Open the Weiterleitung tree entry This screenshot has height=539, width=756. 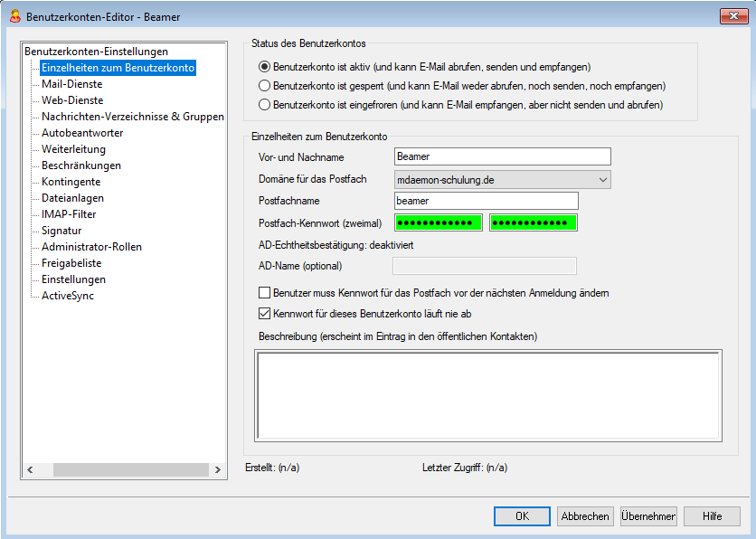pyautogui.click(x=73, y=149)
